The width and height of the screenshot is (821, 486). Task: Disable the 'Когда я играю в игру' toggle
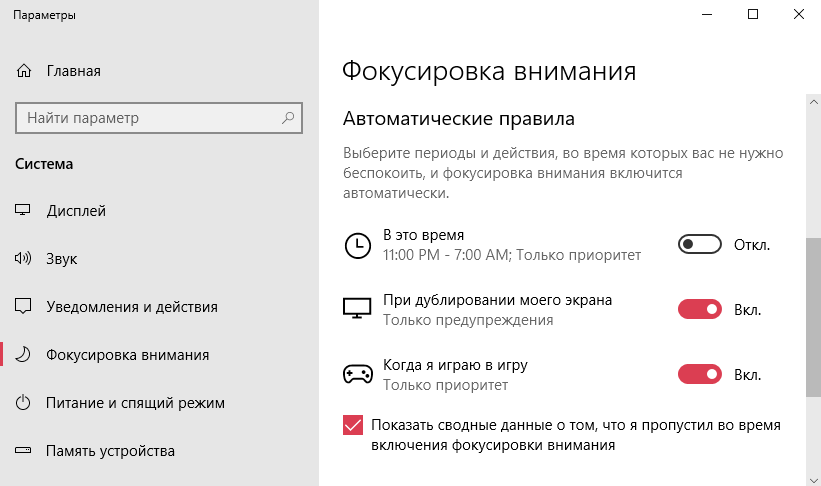[x=700, y=374]
